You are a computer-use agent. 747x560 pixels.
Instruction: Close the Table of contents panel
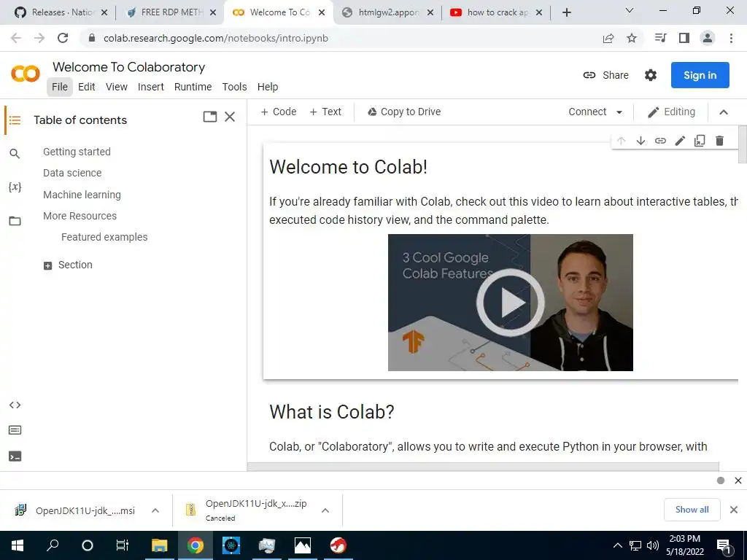click(x=230, y=117)
